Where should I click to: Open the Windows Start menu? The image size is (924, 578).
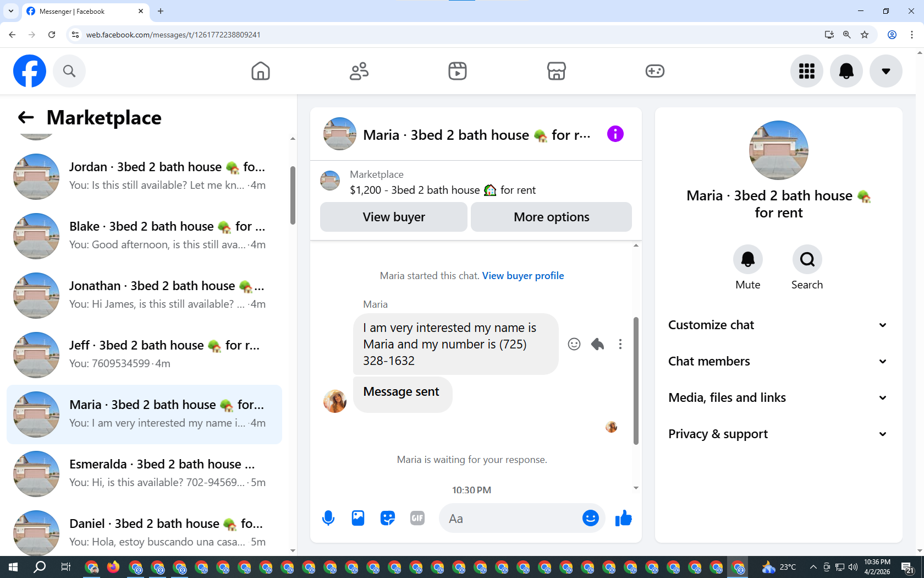pos(13,567)
